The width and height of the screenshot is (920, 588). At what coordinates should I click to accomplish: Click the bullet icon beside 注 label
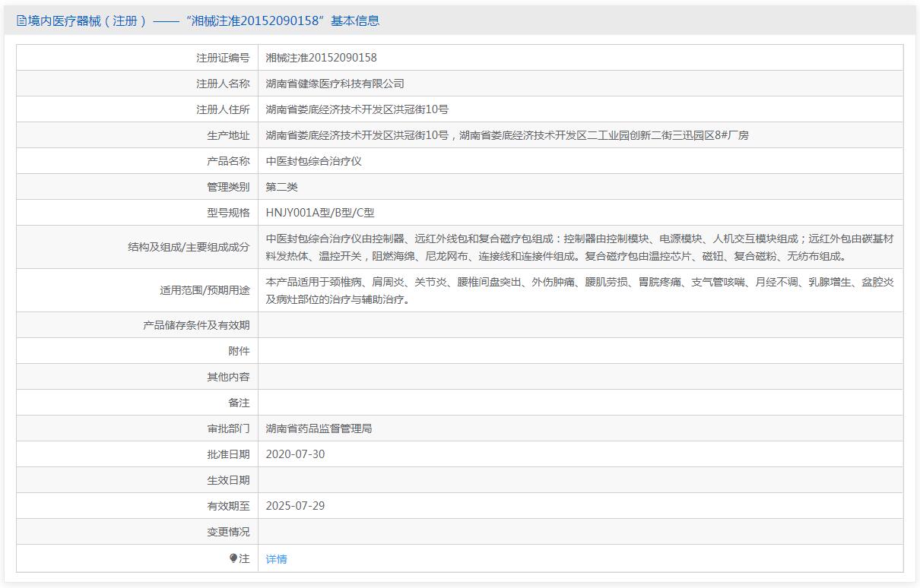(x=233, y=558)
